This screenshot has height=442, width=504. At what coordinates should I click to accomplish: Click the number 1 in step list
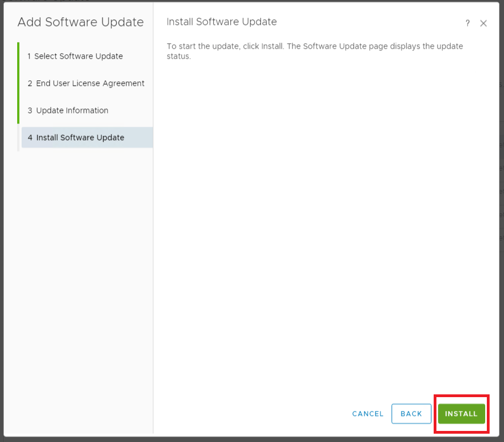pos(29,56)
